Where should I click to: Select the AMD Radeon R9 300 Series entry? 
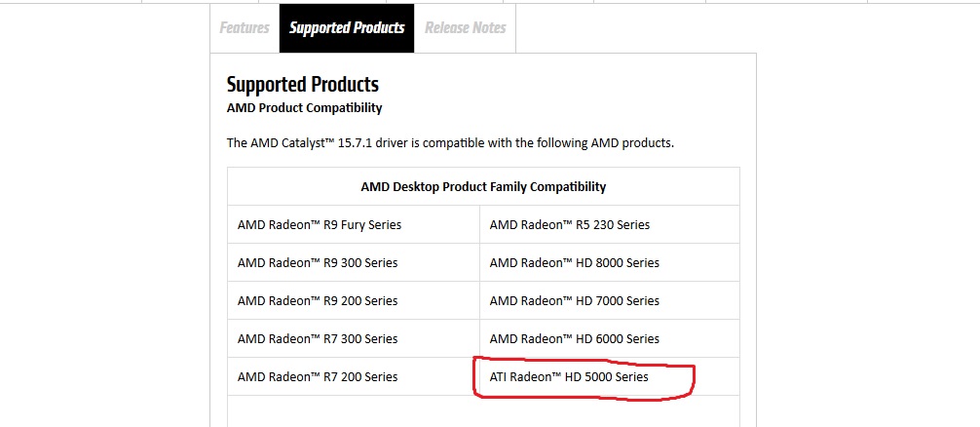coord(353,262)
